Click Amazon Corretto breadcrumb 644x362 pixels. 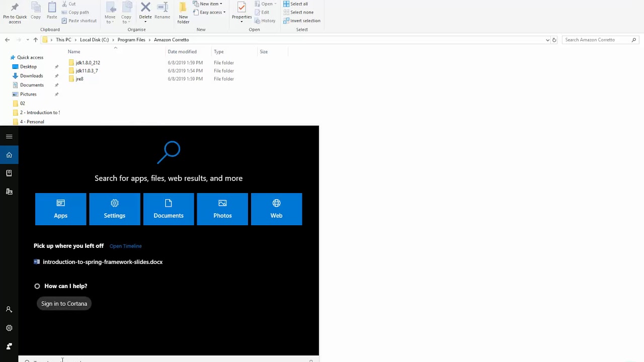click(x=172, y=40)
